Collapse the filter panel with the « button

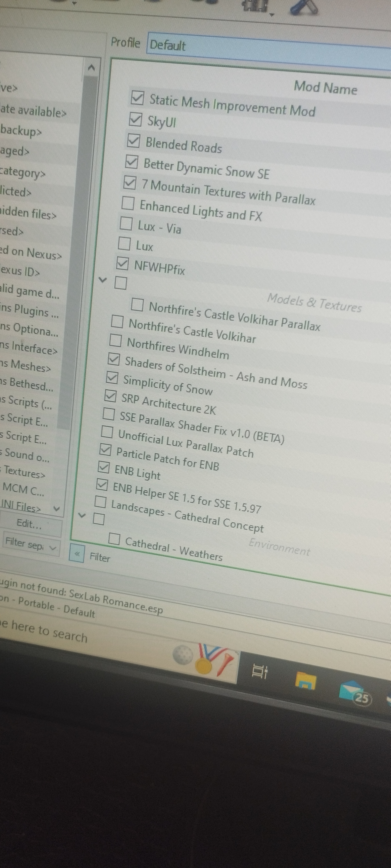(x=77, y=553)
